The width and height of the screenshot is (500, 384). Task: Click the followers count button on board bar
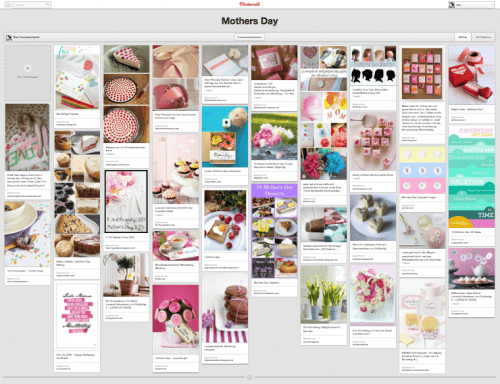[483, 37]
